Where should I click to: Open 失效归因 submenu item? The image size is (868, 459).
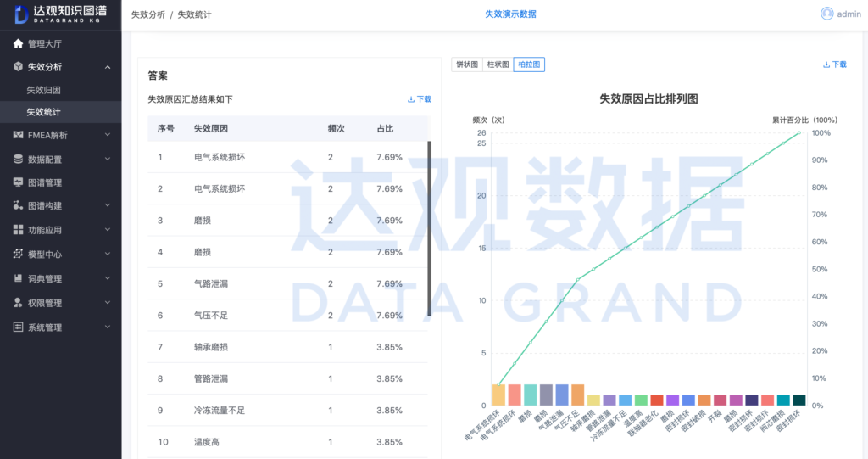coord(44,90)
